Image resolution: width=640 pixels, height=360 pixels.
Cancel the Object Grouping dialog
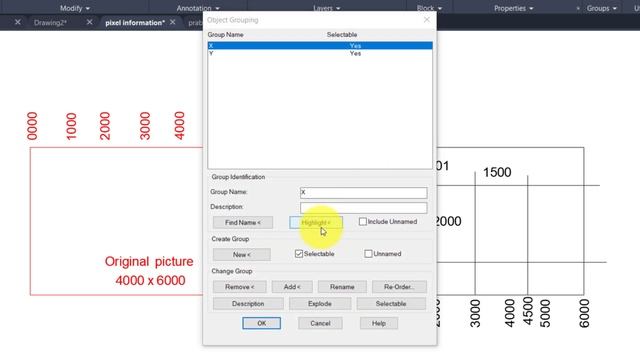tap(320, 323)
